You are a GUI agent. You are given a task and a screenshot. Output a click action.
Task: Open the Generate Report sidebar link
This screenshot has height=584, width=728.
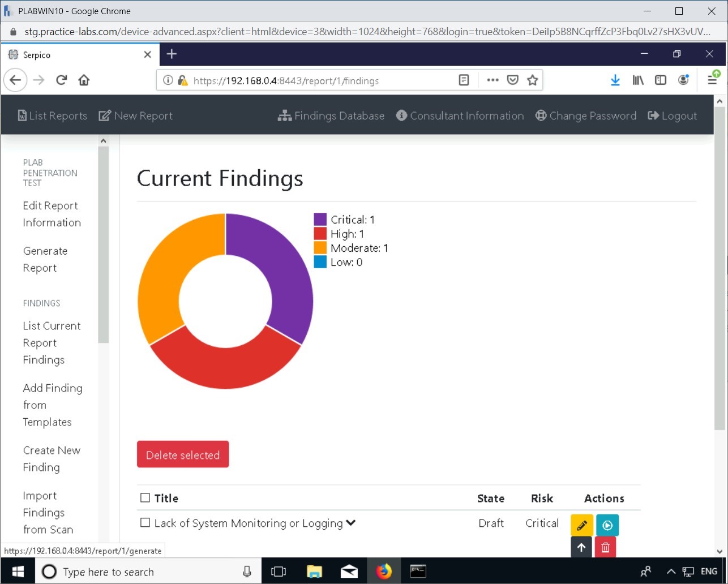click(45, 259)
